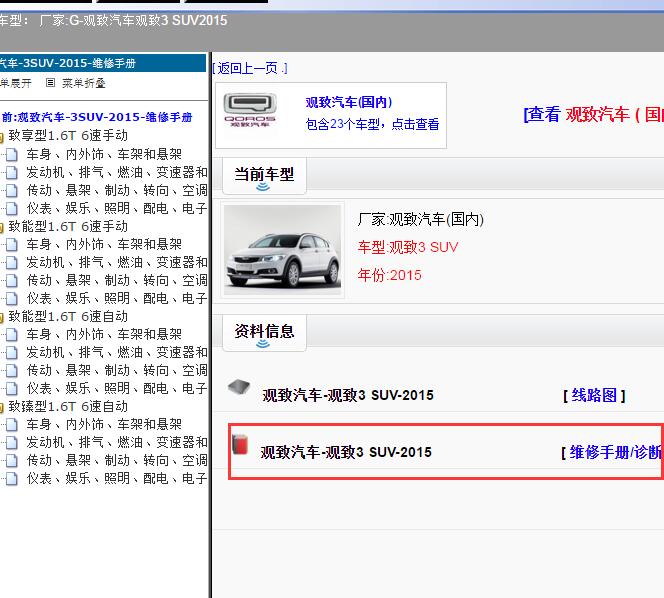Open 传动、悬架、制动 under 致能型 6速自动
The height and width of the screenshot is (598, 664).
tap(117, 371)
